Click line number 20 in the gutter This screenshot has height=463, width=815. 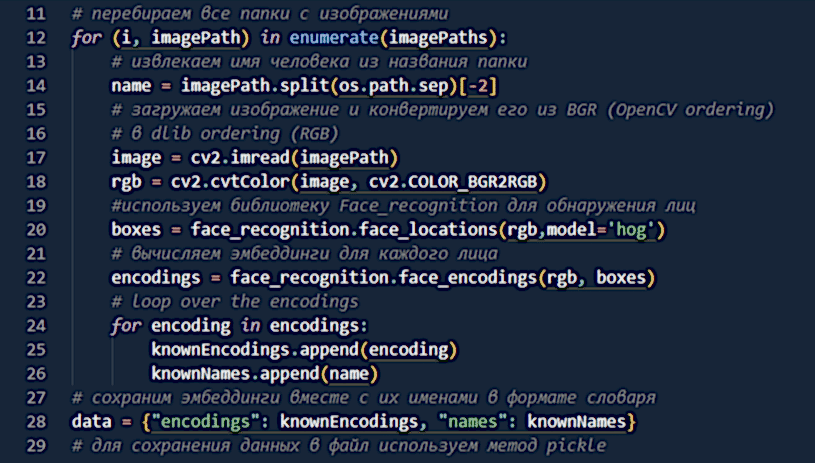(x=36, y=231)
